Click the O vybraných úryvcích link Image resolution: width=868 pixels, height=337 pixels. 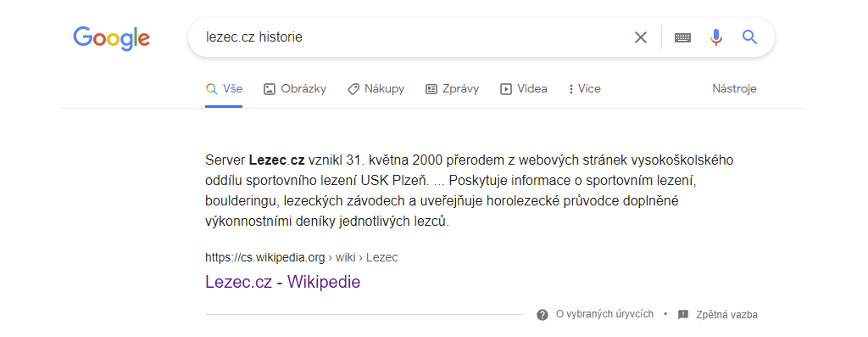click(604, 314)
